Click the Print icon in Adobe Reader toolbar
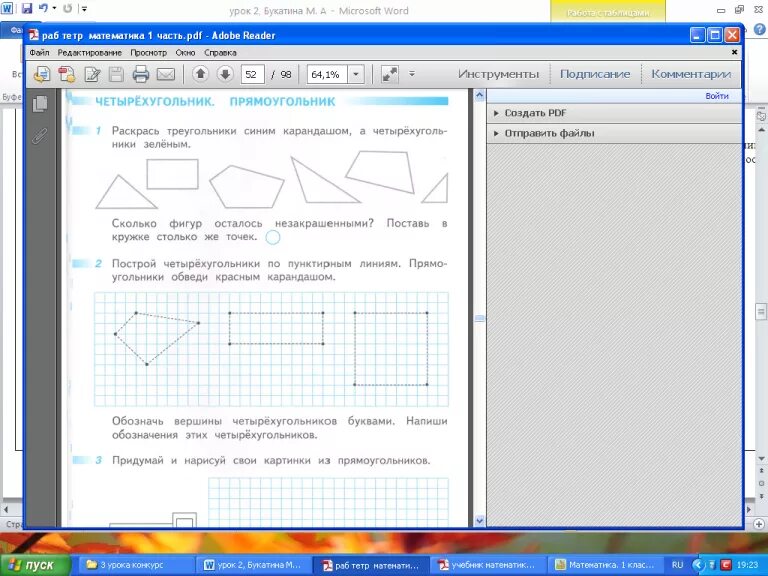This screenshot has height=576, width=768. 141,74
